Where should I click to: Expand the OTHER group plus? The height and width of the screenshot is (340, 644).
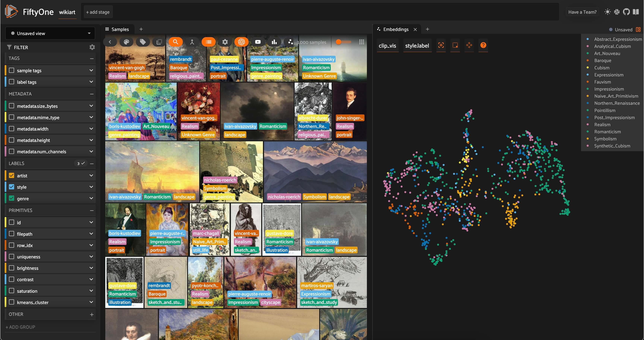[92, 314]
